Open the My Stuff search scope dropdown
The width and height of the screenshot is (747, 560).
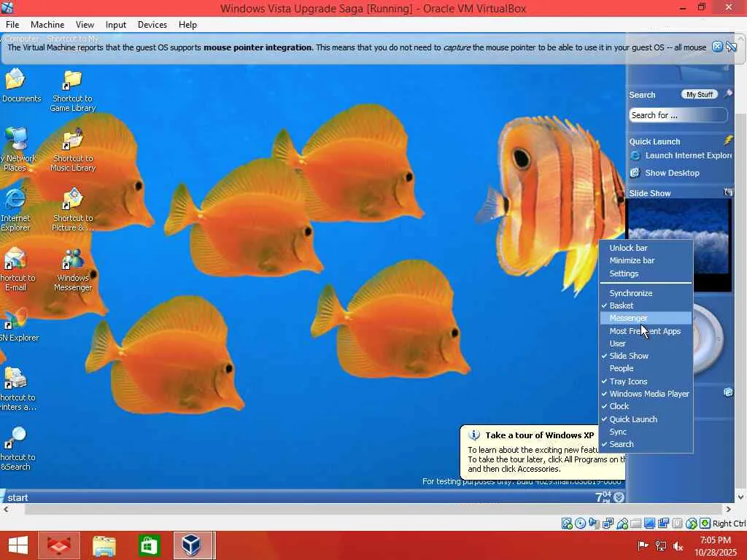pyautogui.click(x=699, y=94)
